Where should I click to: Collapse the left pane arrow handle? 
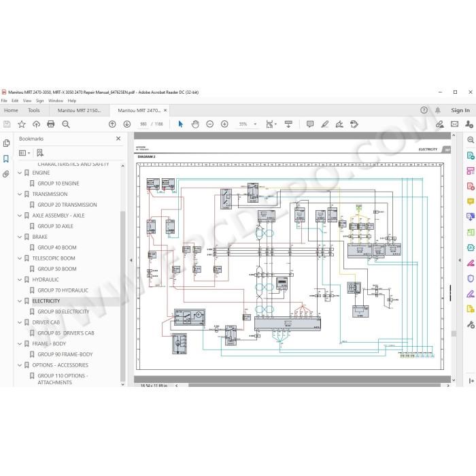click(x=131, y=260)
